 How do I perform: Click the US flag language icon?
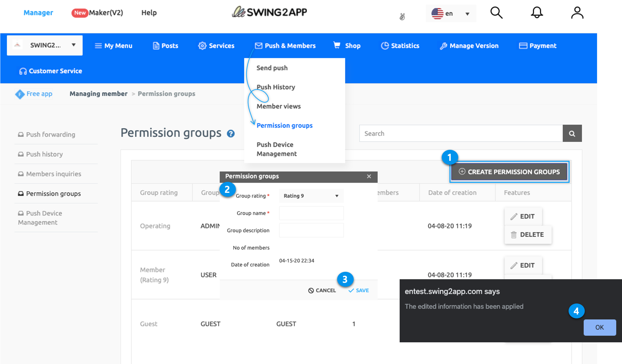437,14
